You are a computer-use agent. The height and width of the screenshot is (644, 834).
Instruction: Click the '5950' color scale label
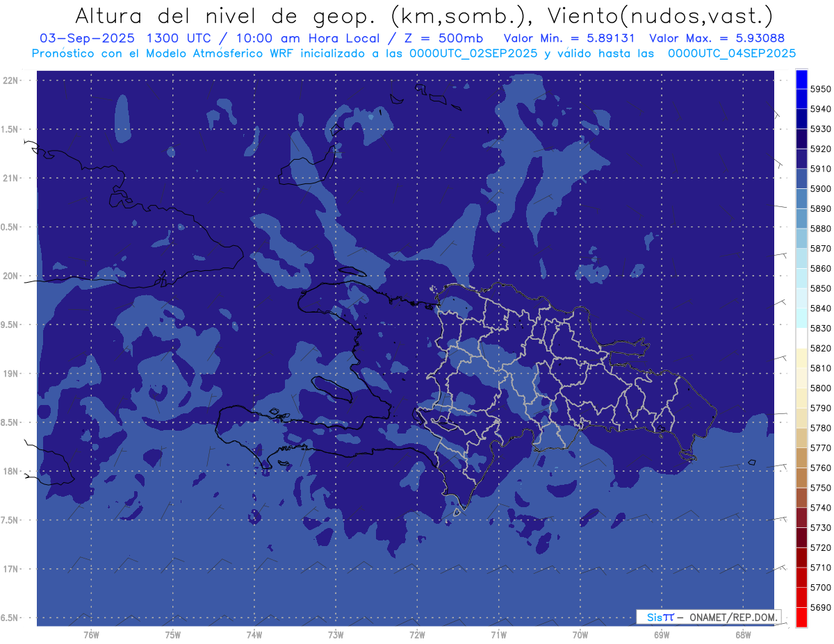point(820,89)
